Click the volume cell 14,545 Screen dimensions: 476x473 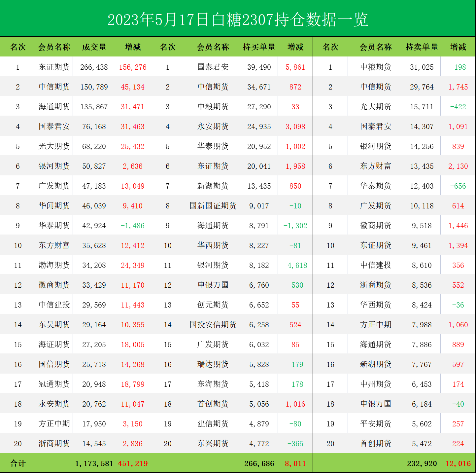[x=94, y=444]
